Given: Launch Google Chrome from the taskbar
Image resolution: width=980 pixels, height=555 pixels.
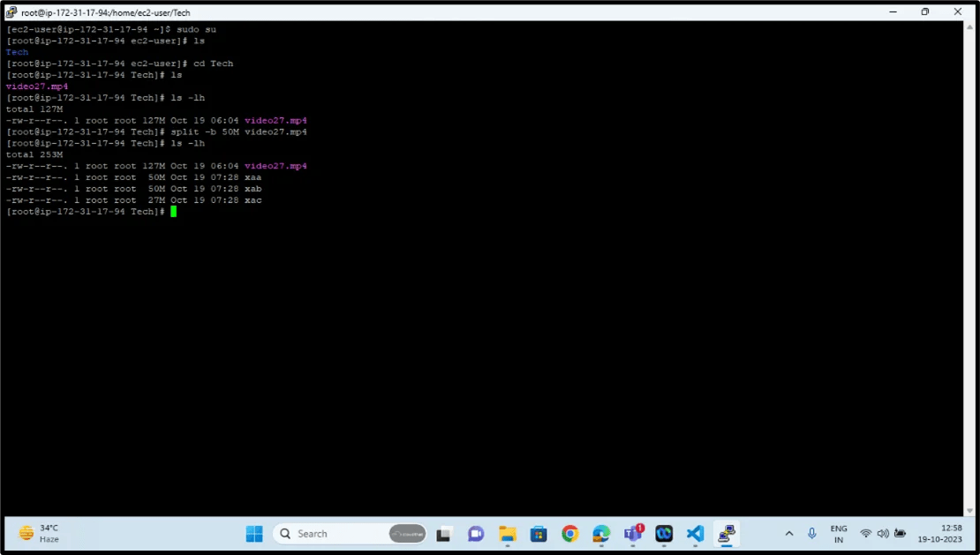Looking at the screenshot, I should pos(569,534).
